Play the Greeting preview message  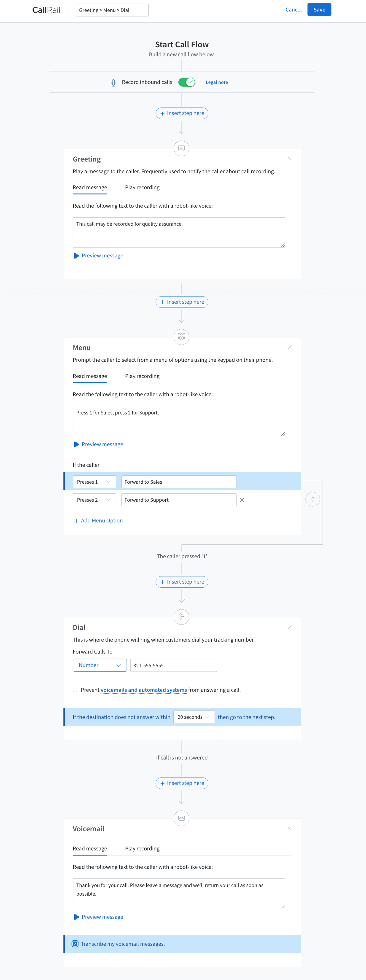click(99, 256)
